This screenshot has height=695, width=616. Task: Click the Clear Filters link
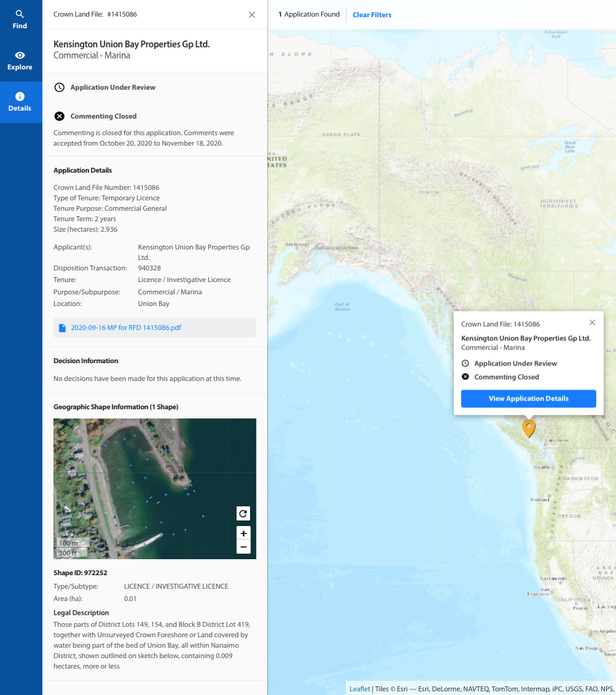(372, 15)
